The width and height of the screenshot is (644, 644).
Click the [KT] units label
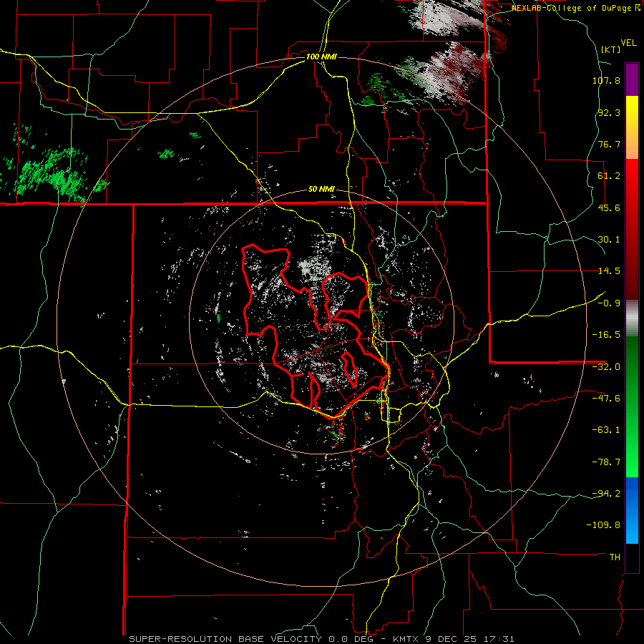[611, 49]
